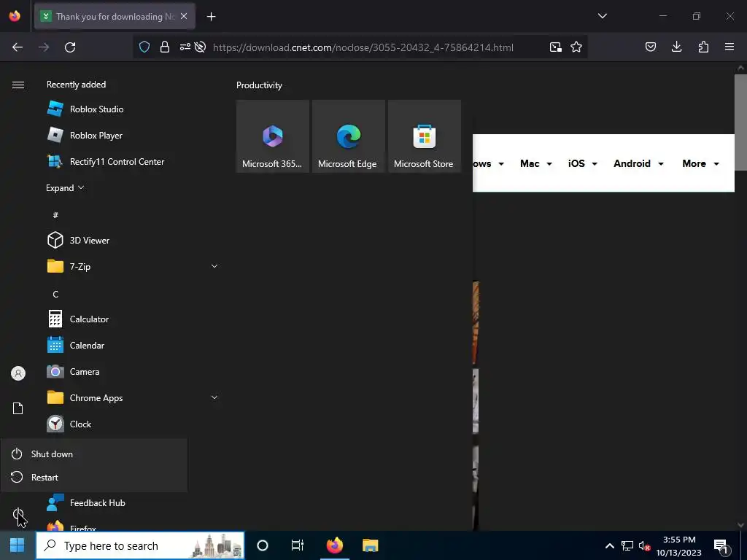Click the taskbar search box
The width and height of the screenshot is (747, 560).
point(140,545)
